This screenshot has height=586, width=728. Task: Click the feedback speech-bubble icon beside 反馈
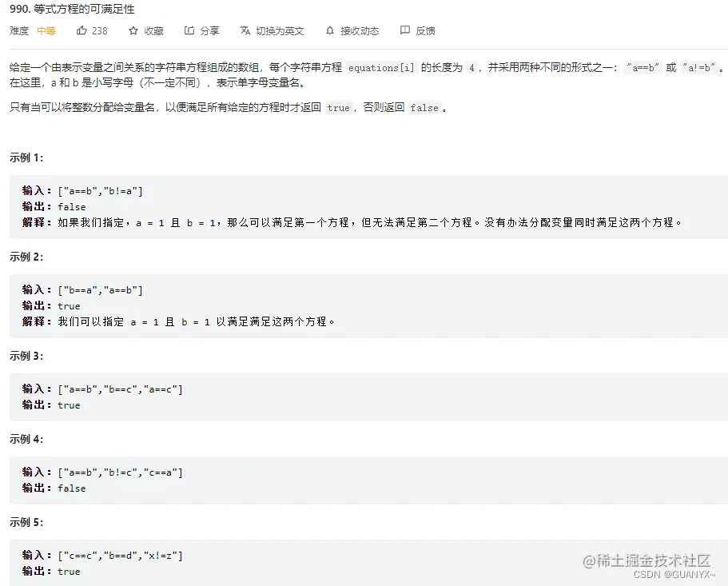coord(406,30)
